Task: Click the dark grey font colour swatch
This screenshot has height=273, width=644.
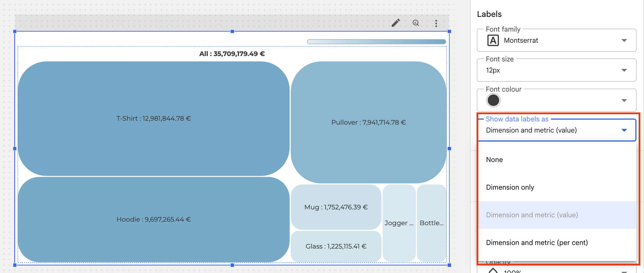Action: [493, 101]
